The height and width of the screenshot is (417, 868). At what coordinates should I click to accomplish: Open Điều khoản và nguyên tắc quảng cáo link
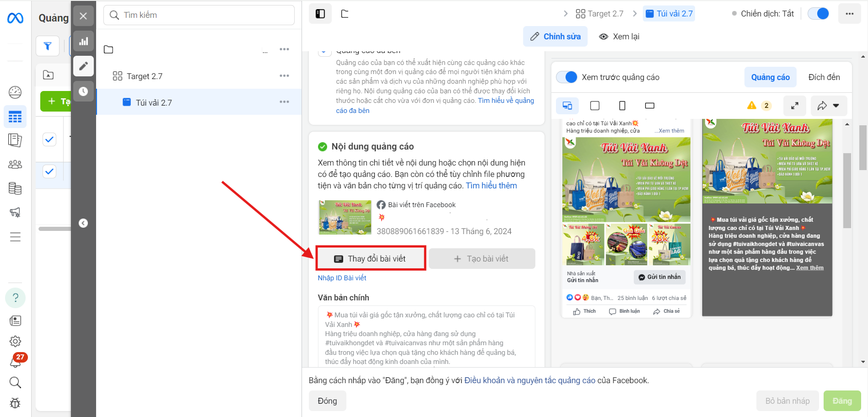530,380
